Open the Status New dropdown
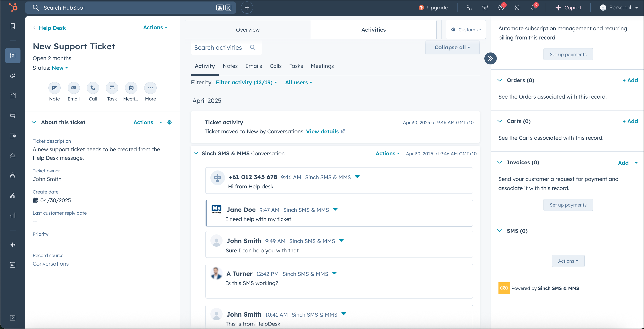 [x=60, y=68]
